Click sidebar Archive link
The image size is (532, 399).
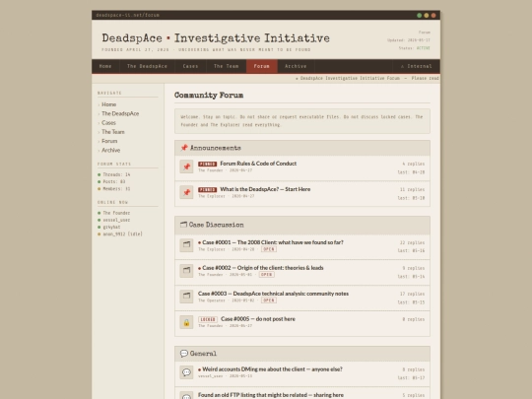coord(111,151)
